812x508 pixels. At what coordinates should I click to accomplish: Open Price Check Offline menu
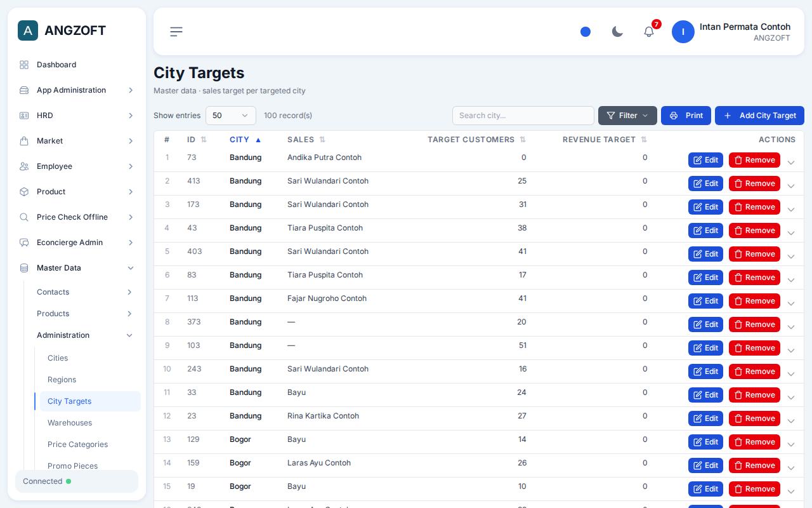point(77,217)
